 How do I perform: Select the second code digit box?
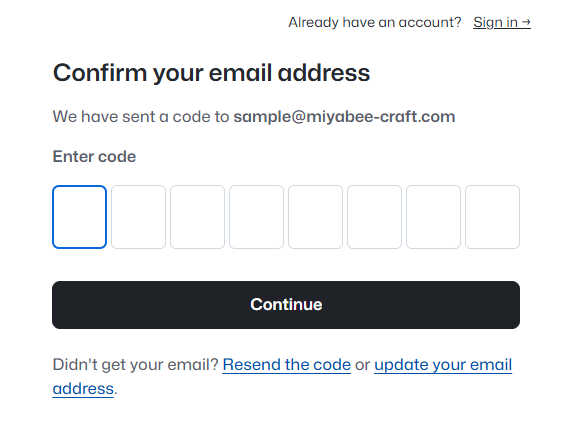pos(138,217)
